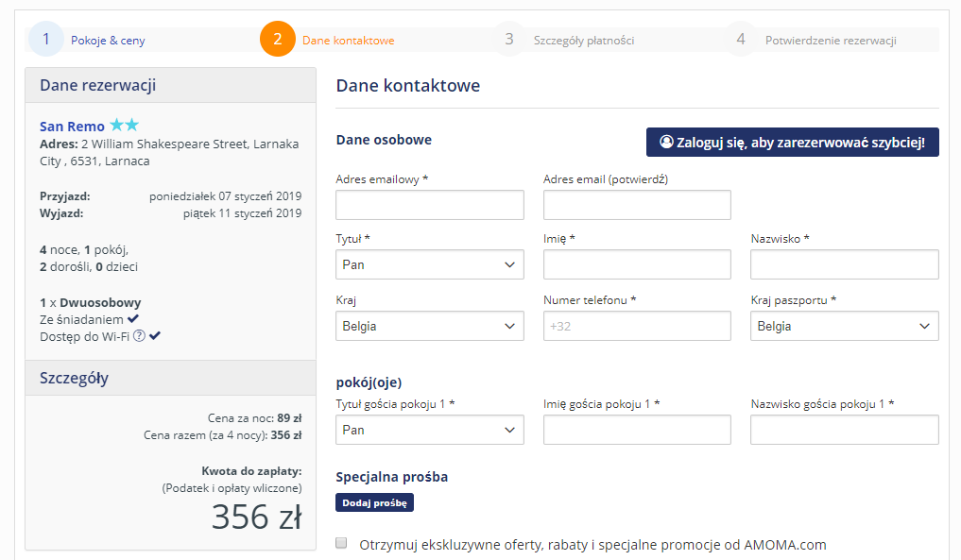Click the step 3 circle icon
Viewport: 961px width, 560px height.
509,40
